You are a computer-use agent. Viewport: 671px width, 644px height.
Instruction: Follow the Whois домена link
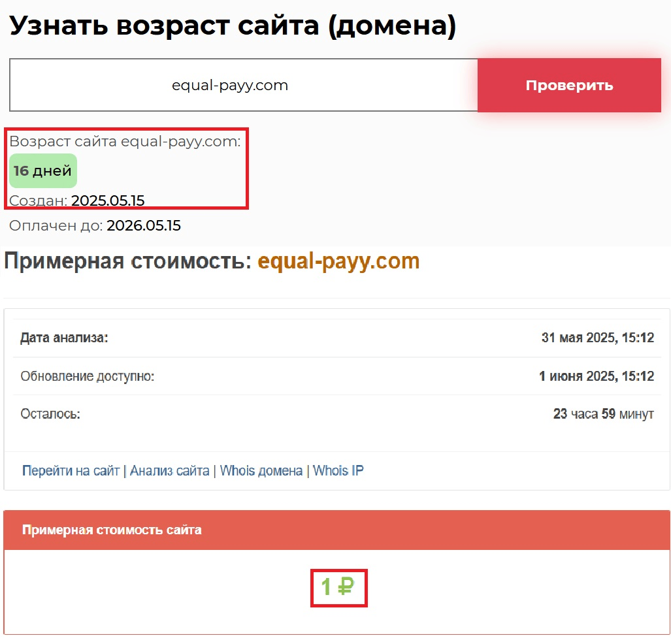(x=261, y=471)
